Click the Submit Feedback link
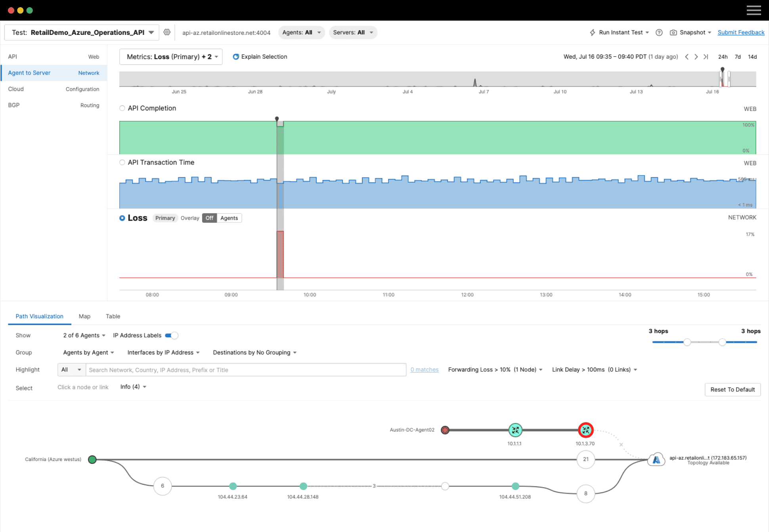Screen dimensions: 769x532 click(740, 33)
